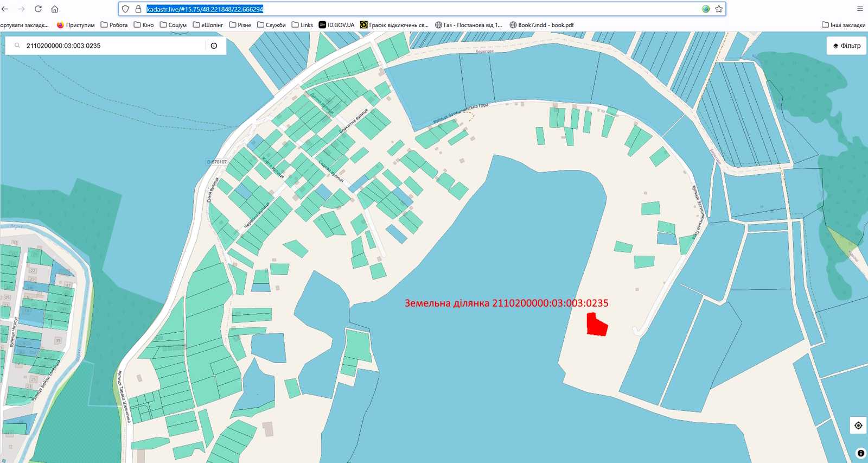Screen dimensions: 868x463
Task: Open the Book7.indd - book.pdf bookmark
Action: click(541, 25)
